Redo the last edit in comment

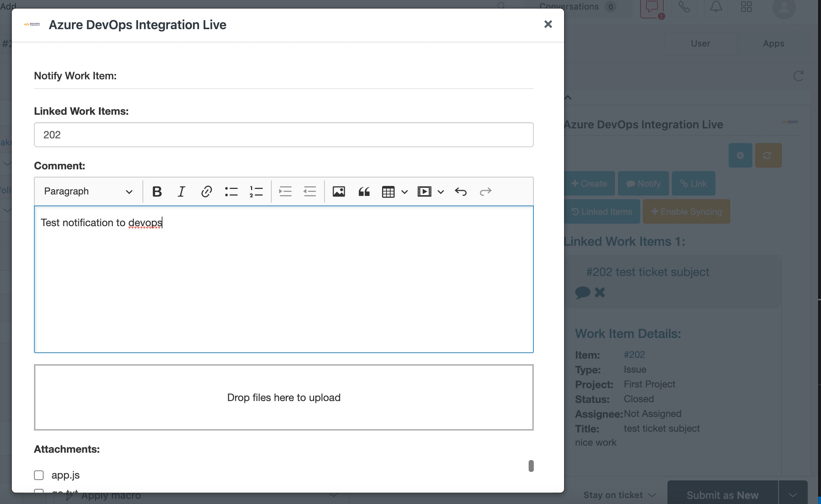coord(485,191)
